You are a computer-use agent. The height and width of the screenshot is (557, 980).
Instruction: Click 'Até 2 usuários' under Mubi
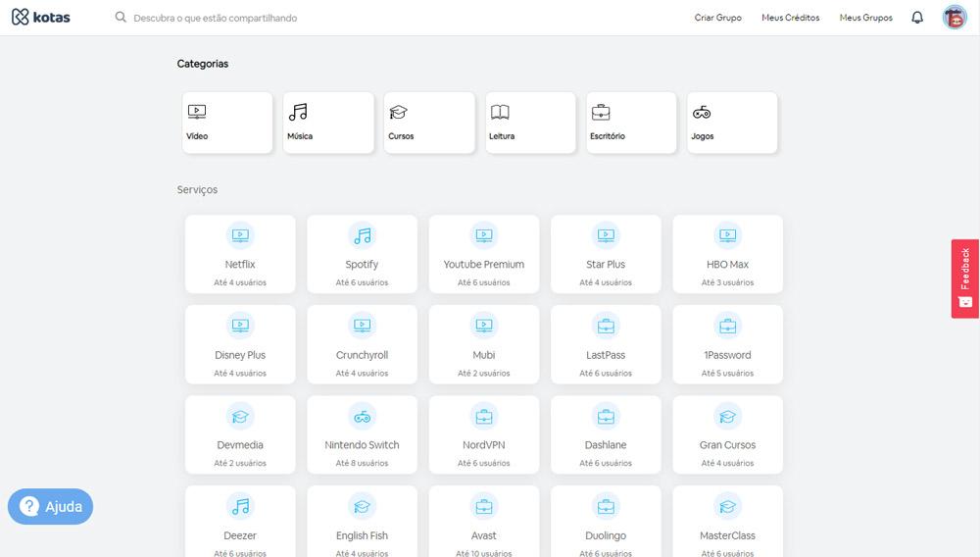[x=484, y=374]
